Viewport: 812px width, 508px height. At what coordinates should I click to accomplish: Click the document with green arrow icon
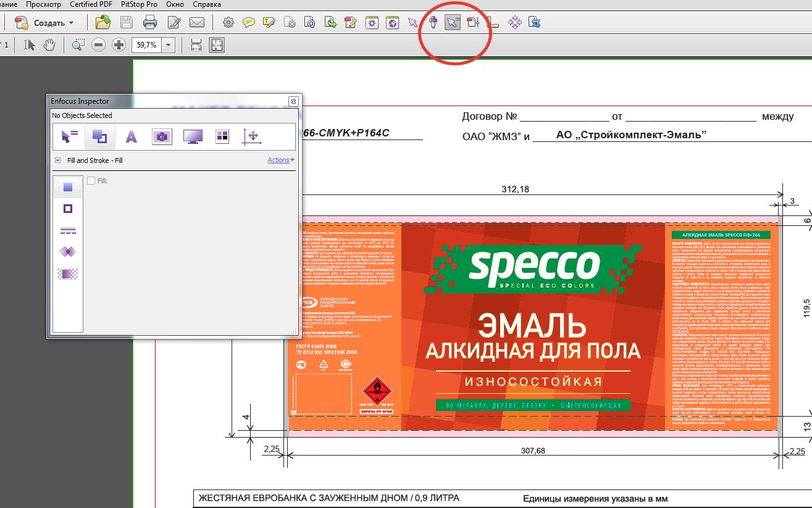(x=330, y=23)
